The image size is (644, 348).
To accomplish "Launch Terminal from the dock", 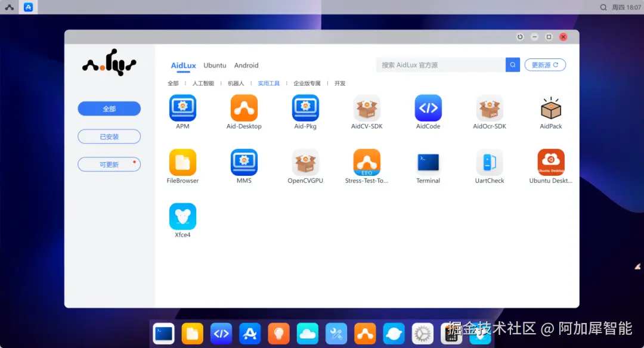I will coord(163,334).
